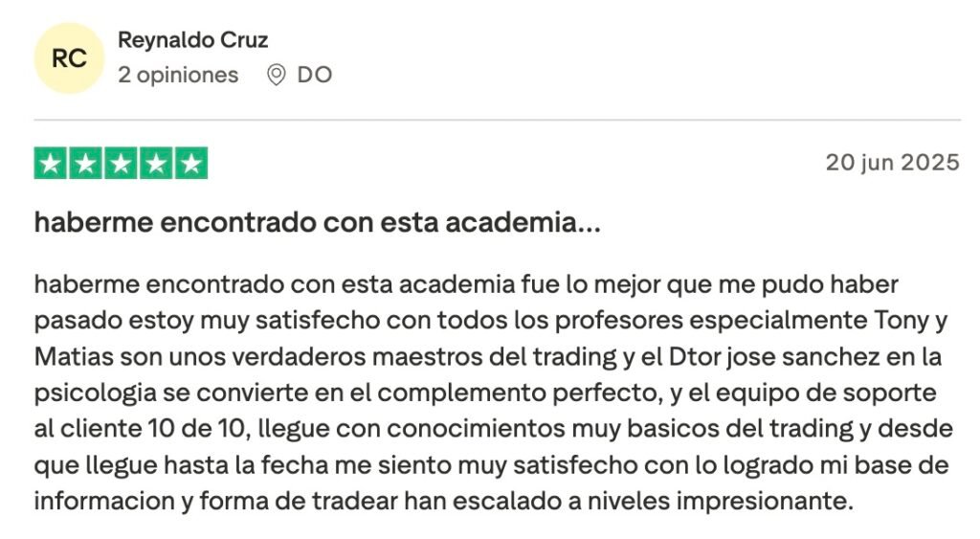
Task: Click the review date 20 jun 2025
Action: (892, 163)
